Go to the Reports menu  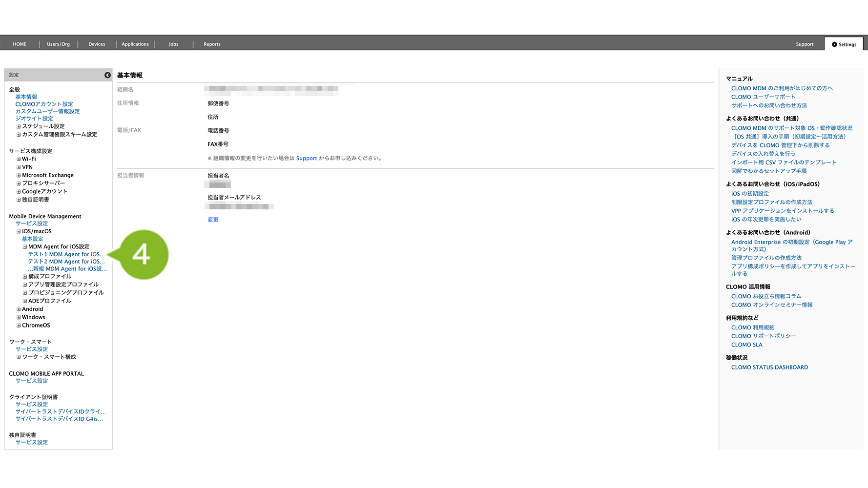coord(212,44)
